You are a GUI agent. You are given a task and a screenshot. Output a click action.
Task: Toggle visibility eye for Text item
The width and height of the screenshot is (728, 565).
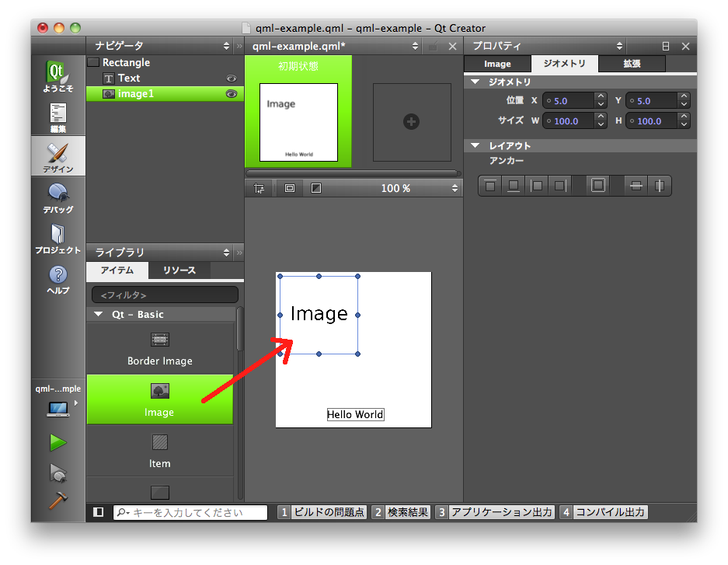(x=231, y=78)
